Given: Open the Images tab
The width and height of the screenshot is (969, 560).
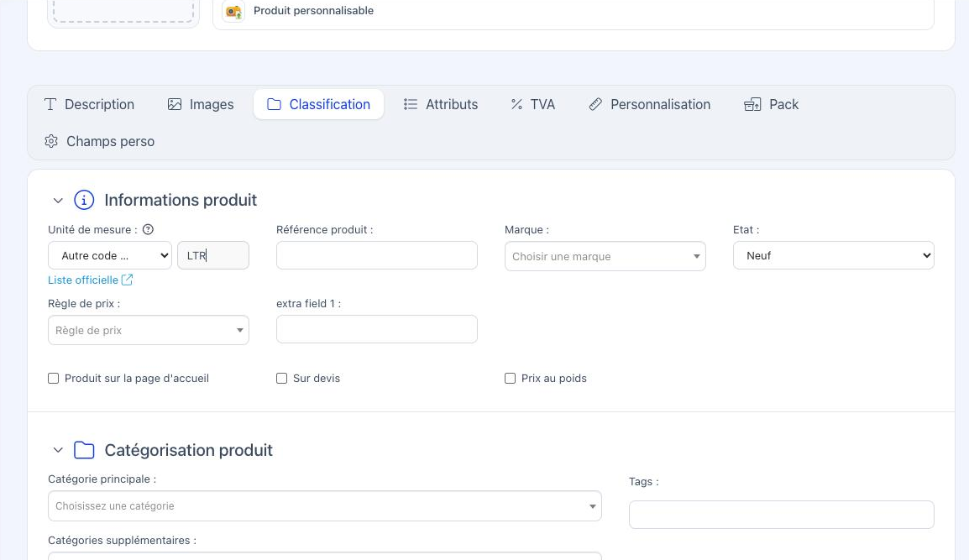Looking at the screenshot, I should point(201,104).
